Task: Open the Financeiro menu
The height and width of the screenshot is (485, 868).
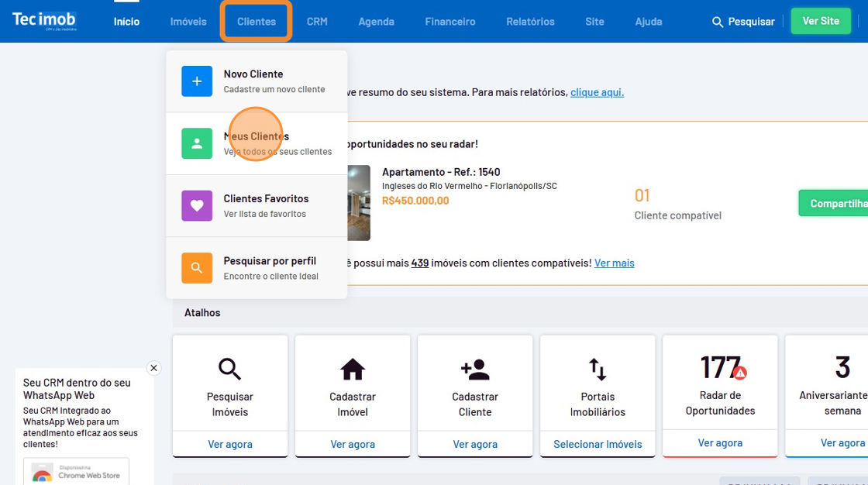Action: tap(450, 22)
